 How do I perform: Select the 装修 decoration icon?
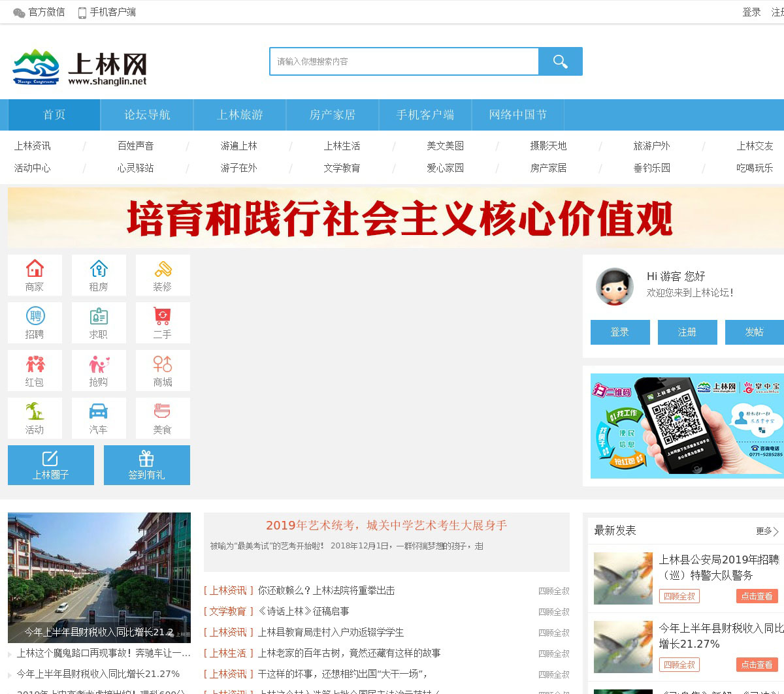tap(163, 268)
